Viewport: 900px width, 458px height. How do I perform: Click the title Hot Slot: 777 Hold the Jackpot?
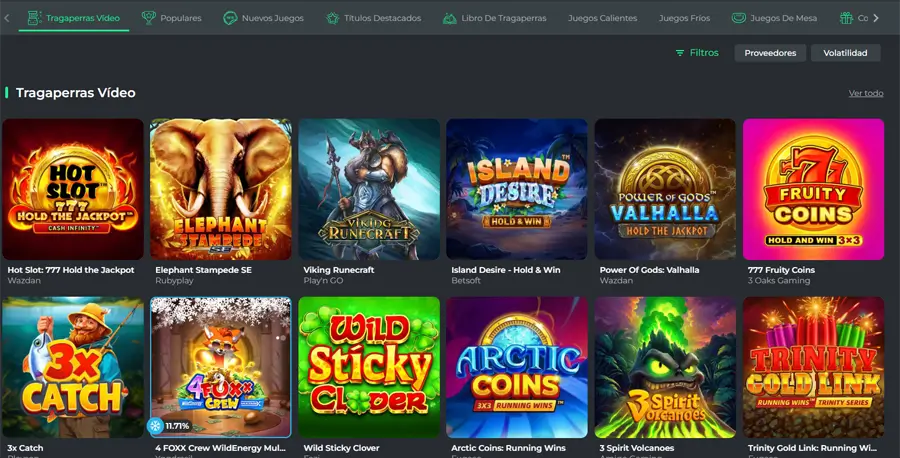(71, 270)
